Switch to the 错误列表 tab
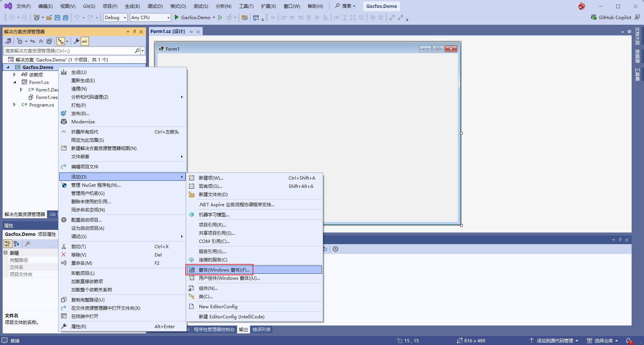Screen dimensions: 644x345 point(262,330)
